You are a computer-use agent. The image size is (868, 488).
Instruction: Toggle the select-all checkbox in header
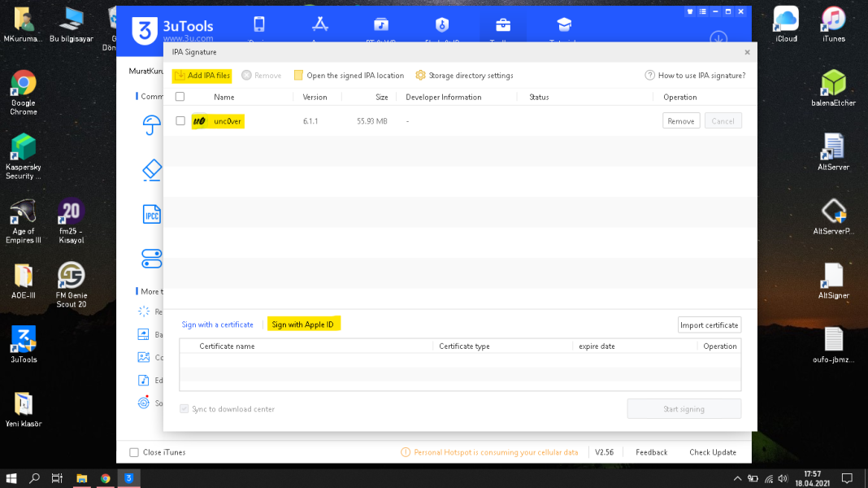click(180, 97)
